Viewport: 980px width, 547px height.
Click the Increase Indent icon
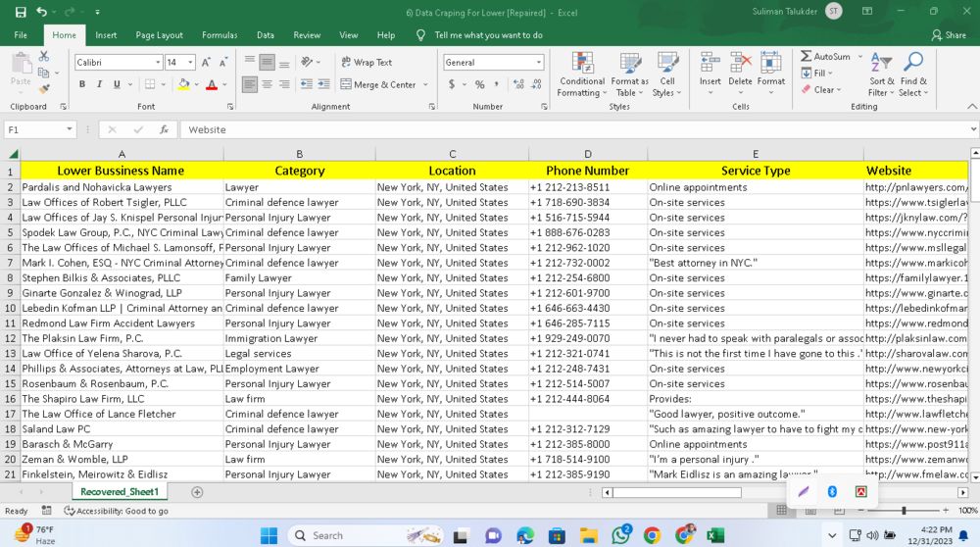[x=323, y=84]
